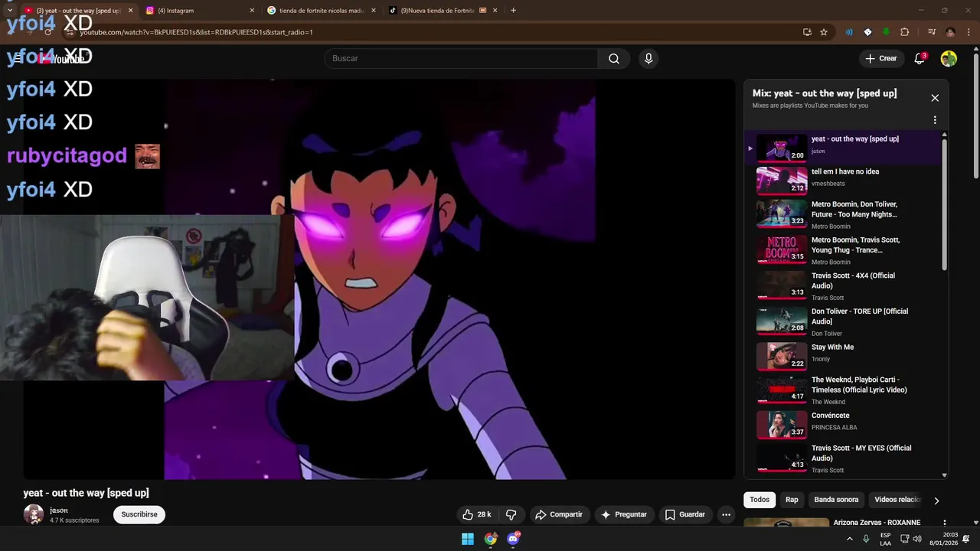980x551 pixels.
Task: Dislike the video with thumbs down
Action: (511, 514)
